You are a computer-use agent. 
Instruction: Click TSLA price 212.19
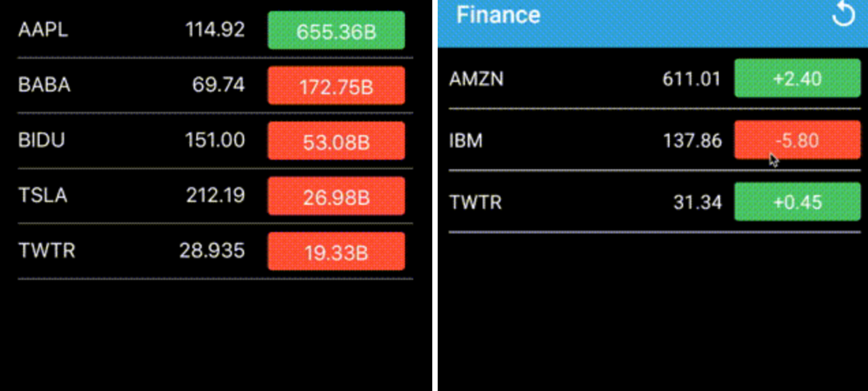(215, 196)
